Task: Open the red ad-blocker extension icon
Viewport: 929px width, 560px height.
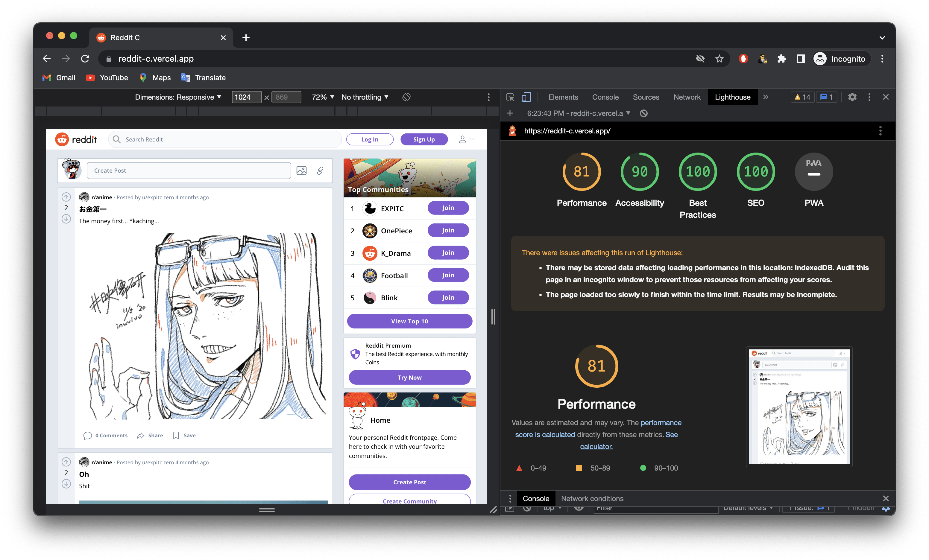Action: 743,59
